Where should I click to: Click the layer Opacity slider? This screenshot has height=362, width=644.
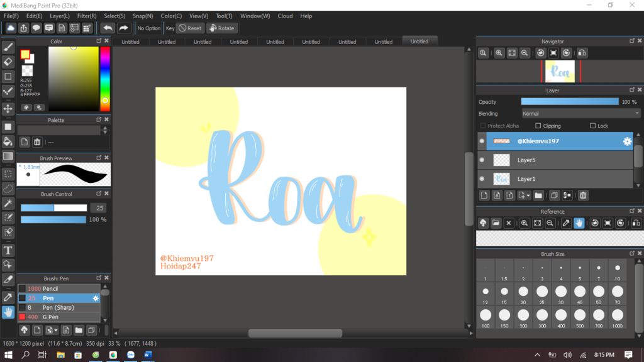569,102
